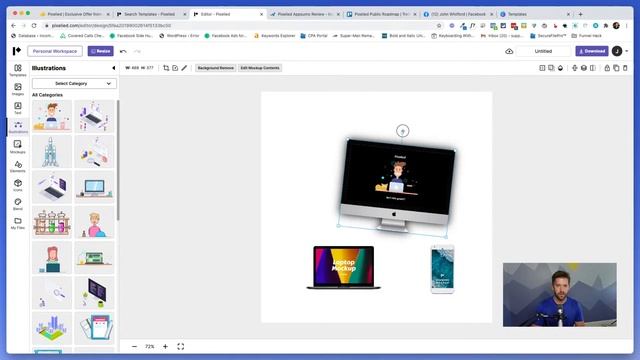640x360 pixels.
Task: Open the opacity droplet control
Action: 560,68
